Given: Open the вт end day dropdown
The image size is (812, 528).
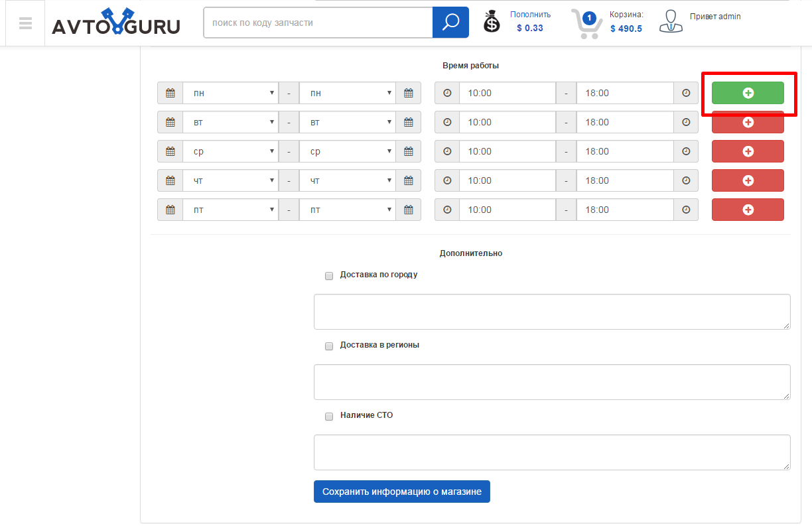Looking at the screenshot, I should [347, 122].
